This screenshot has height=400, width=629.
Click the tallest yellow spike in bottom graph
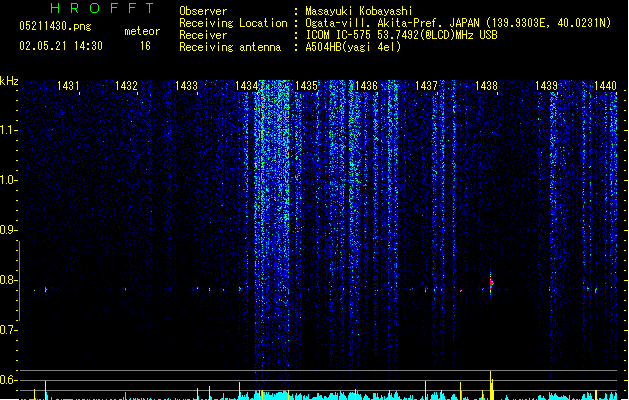491,385
